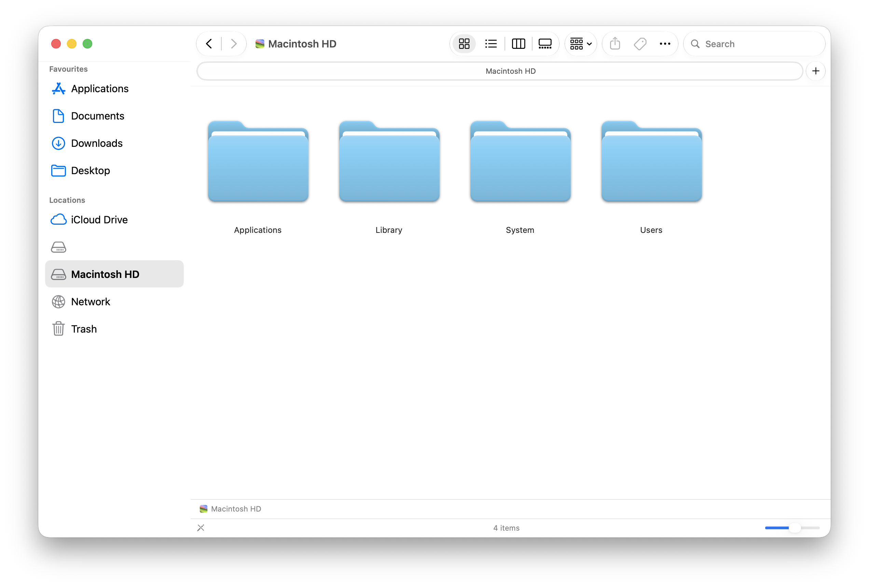The image size is (869, 588).
Task: Close the Finder window
Action: [56, 44]
